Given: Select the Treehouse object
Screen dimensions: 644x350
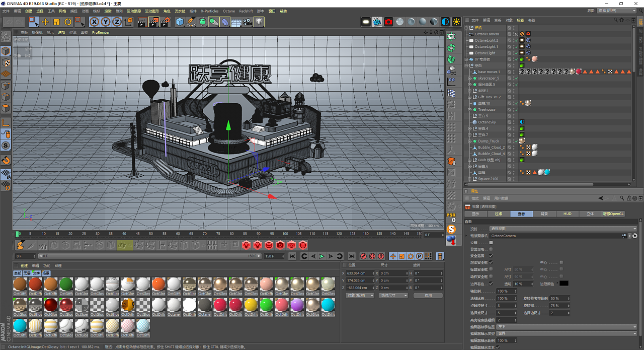Looking at the screenshot, I should 487,109.
